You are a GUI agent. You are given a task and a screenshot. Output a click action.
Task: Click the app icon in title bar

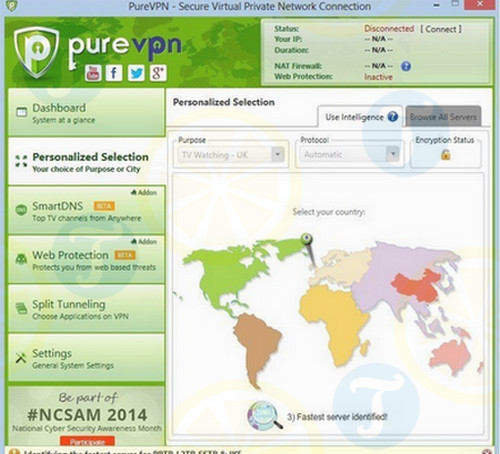click(x=11, y=5)
